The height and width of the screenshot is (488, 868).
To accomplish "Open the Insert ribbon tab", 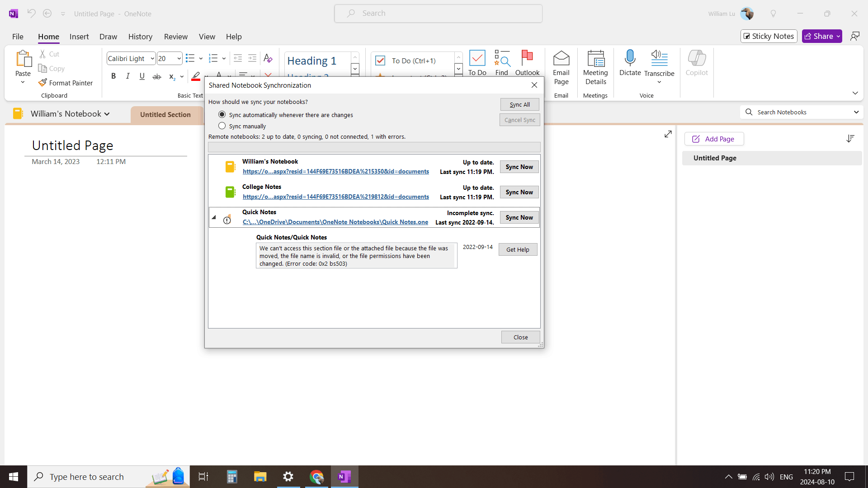I will click(79, 37).
